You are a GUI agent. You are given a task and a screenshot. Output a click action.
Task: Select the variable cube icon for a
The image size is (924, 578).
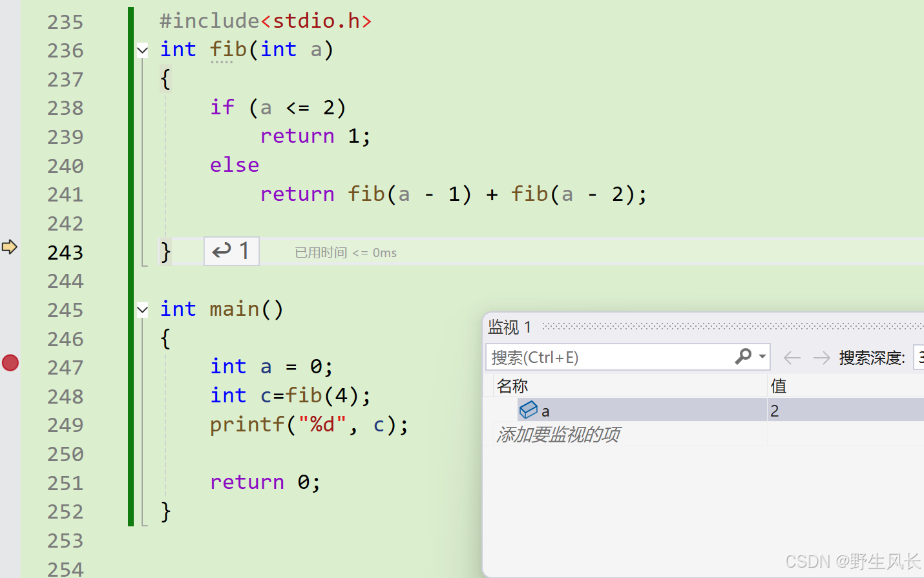click(529, 409)
